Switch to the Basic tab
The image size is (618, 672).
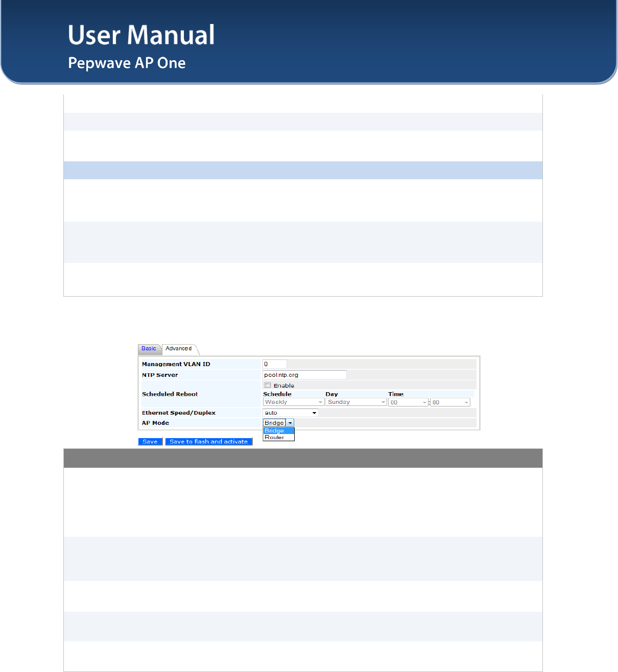coord(149,349)
